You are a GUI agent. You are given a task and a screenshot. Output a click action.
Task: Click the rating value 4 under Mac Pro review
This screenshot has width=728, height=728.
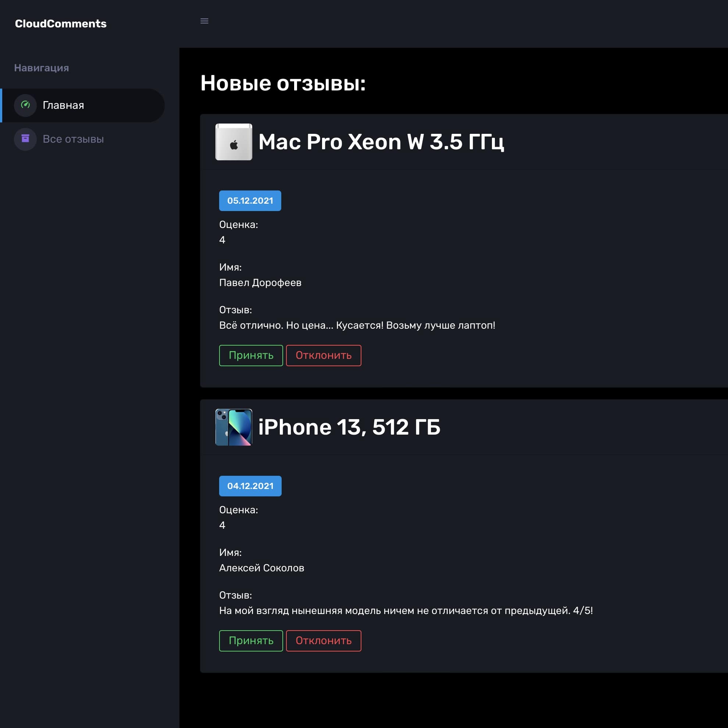[222, 240]
